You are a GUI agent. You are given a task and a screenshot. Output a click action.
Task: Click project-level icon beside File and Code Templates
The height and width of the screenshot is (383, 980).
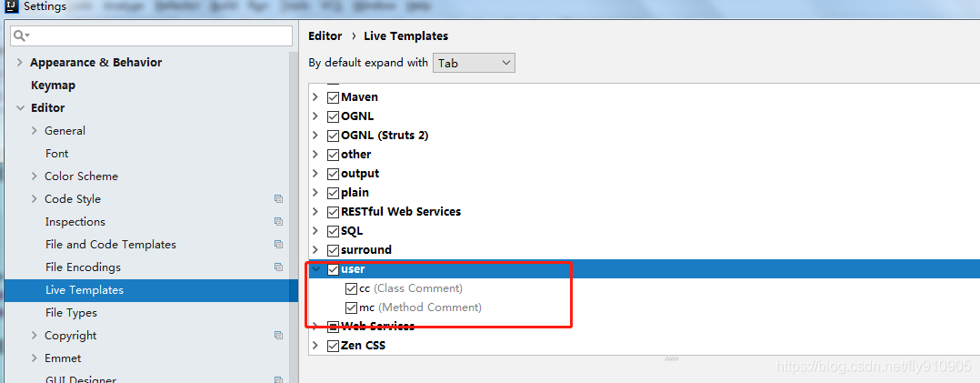click(278, 245)
